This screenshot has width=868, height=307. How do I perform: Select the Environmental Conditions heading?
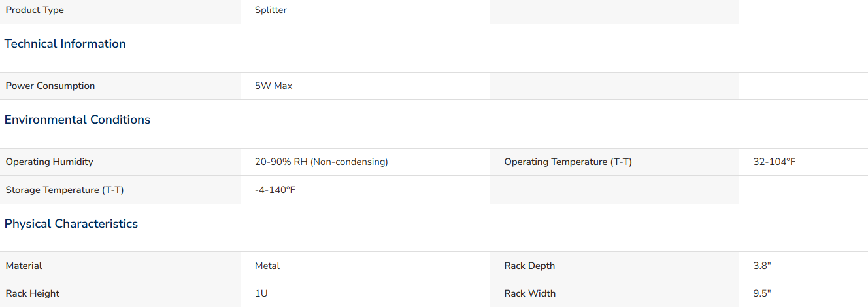(x=77, y=120)
